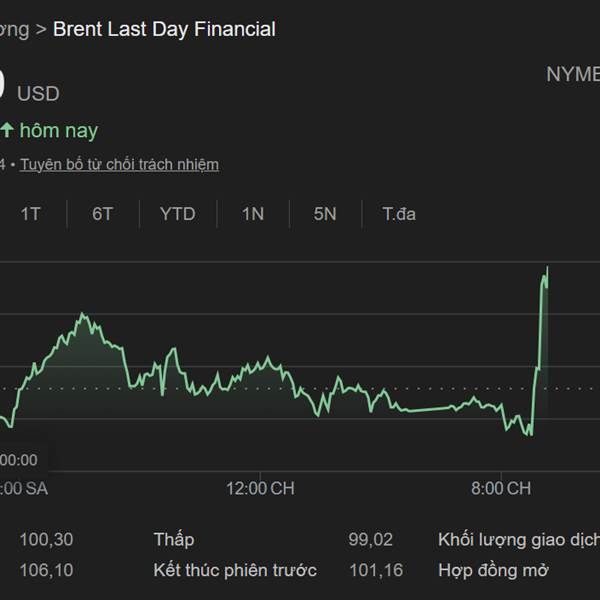Open the Tuyên bố từ chối trách nhiệm link
600x600 pixels.
pyautogui.click(x=119, y=164)
